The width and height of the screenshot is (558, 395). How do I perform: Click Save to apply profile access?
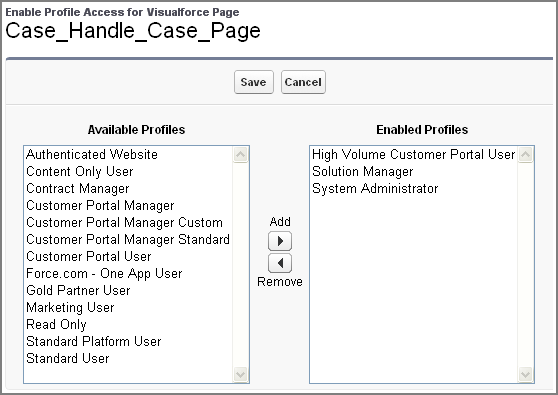(x=254, y=82)
